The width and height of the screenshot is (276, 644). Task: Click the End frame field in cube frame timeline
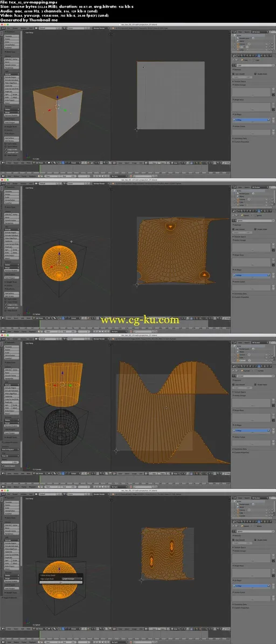[x=68, y=176]
